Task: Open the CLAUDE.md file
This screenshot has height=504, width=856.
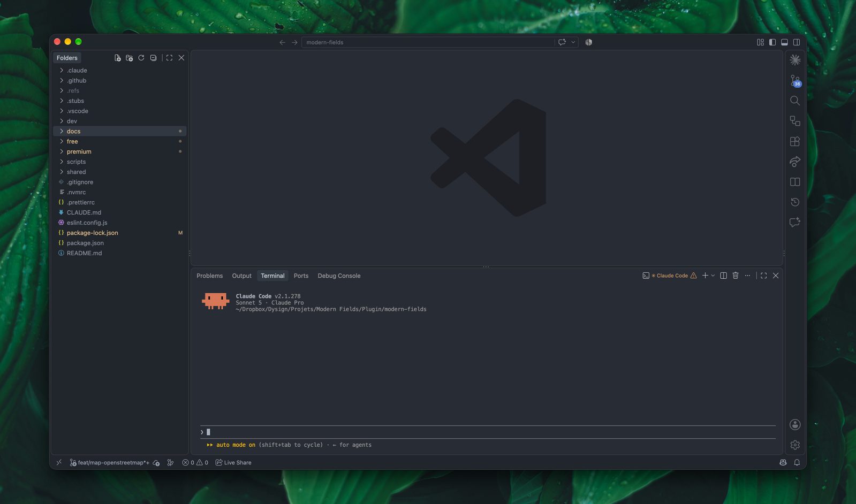Action: (119, 212)
